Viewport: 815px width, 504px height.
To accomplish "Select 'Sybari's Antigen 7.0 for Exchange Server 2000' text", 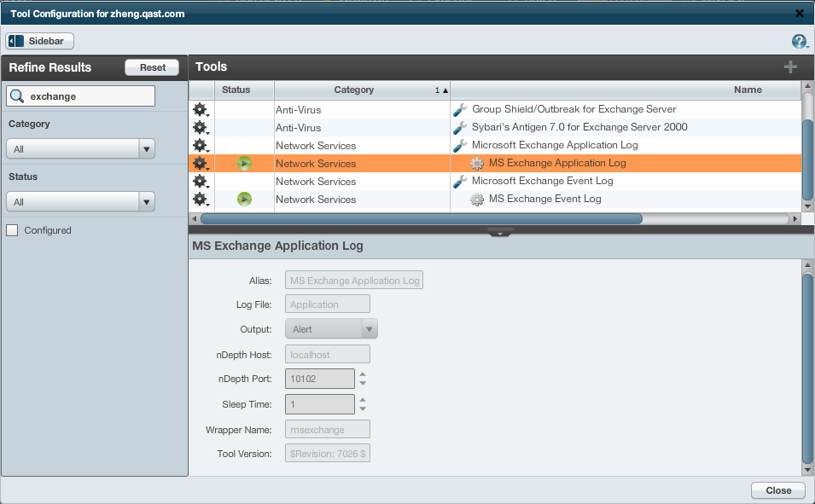I will 579,127.
